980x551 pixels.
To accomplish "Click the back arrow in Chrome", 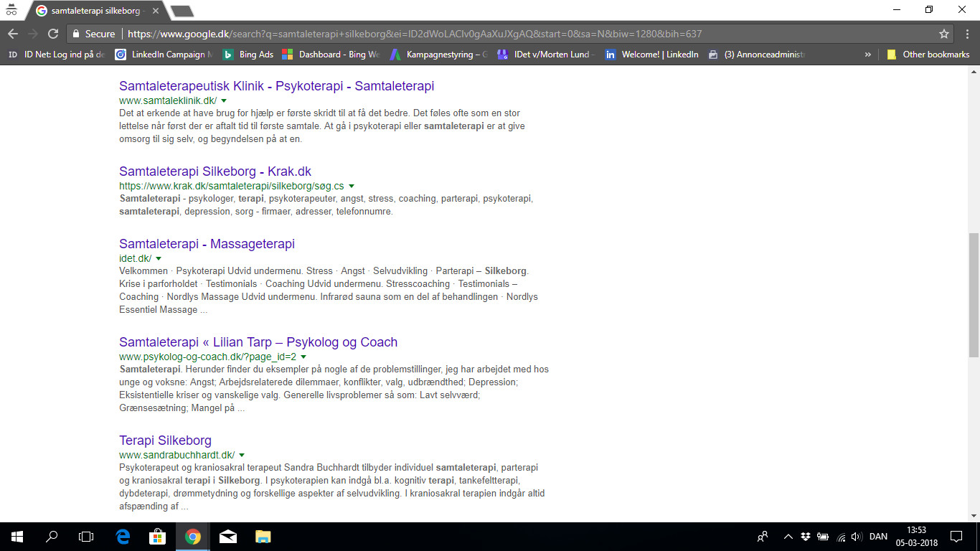I will (12, 34).
